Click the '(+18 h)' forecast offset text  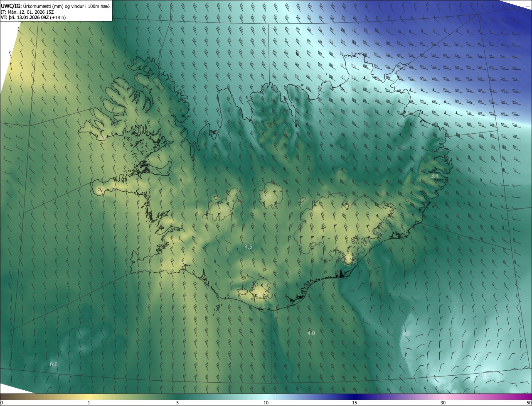[57, 17]
